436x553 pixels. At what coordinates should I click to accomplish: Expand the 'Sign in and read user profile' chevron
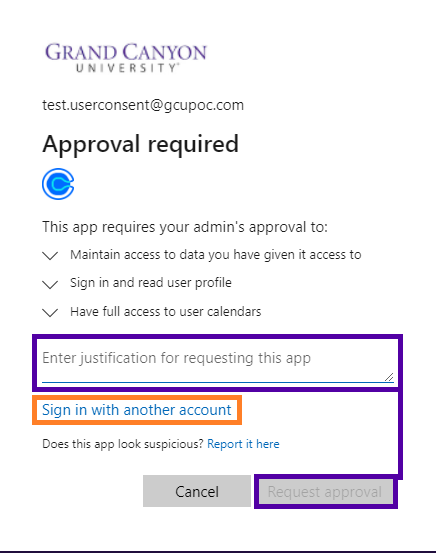point(50,284)
